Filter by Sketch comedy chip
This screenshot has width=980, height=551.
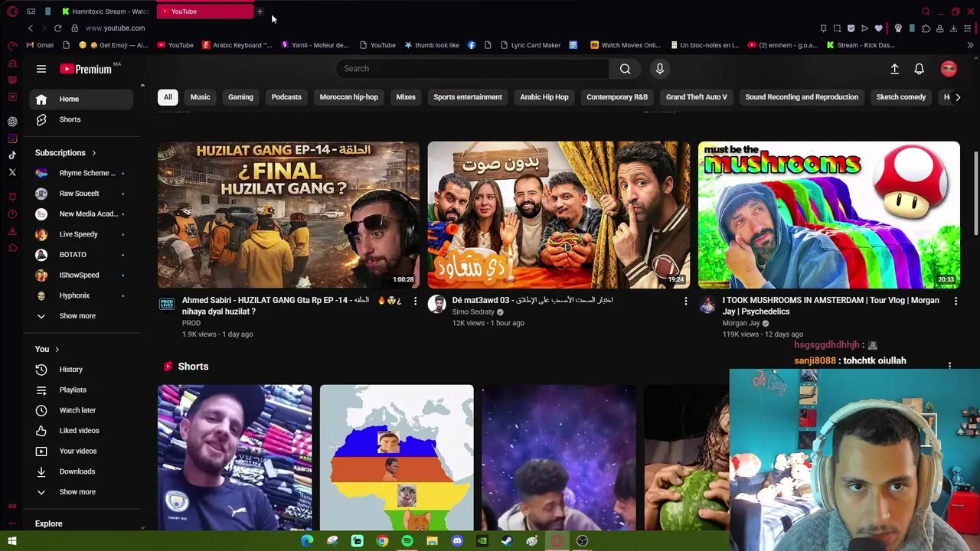pyautogui.click(x=901, y=97)
